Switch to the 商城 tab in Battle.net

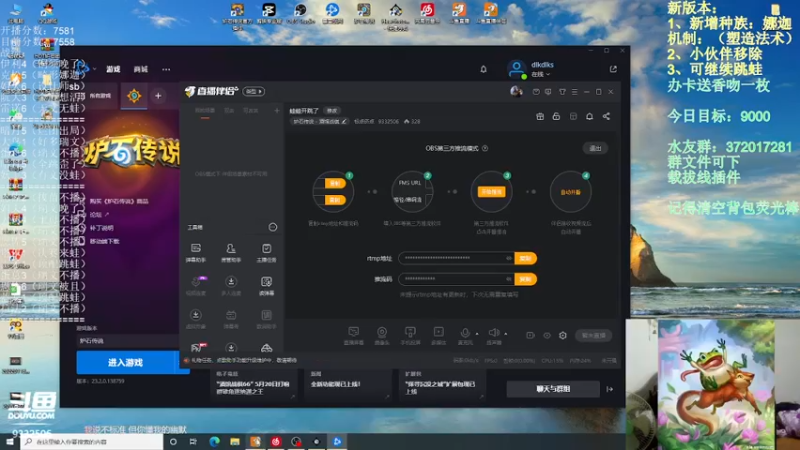click(x=140, y=69)
